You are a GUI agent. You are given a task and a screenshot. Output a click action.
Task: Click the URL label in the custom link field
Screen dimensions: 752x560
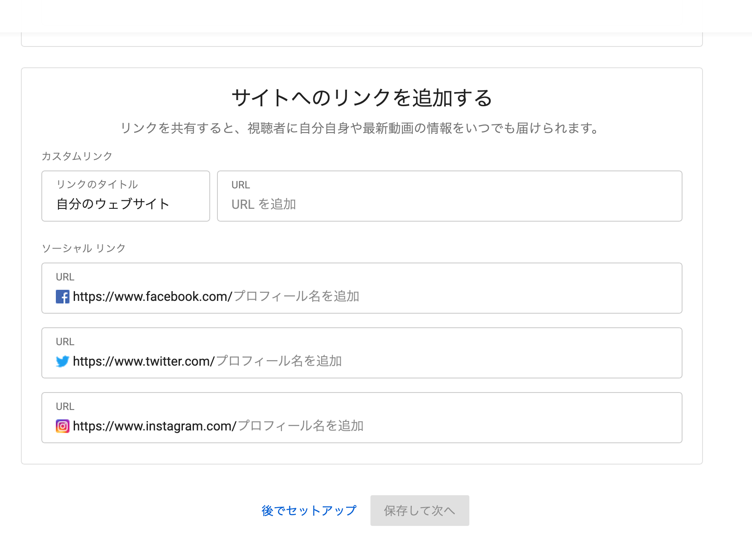tap(240, 185)
